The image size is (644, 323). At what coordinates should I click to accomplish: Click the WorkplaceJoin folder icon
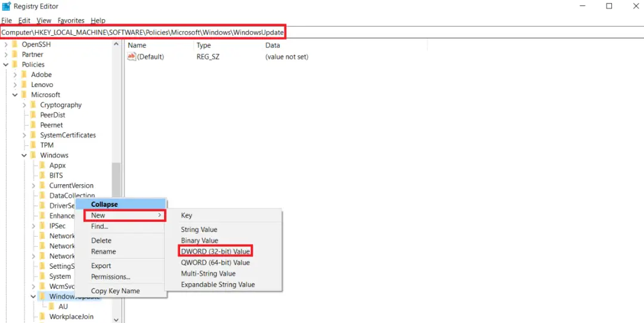[42, 316]
